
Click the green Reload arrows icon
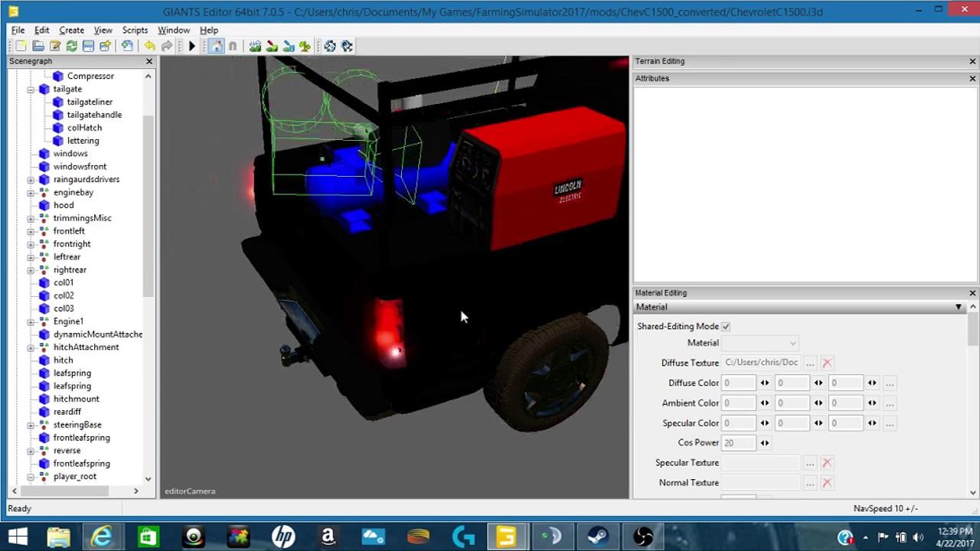[71, 47]
